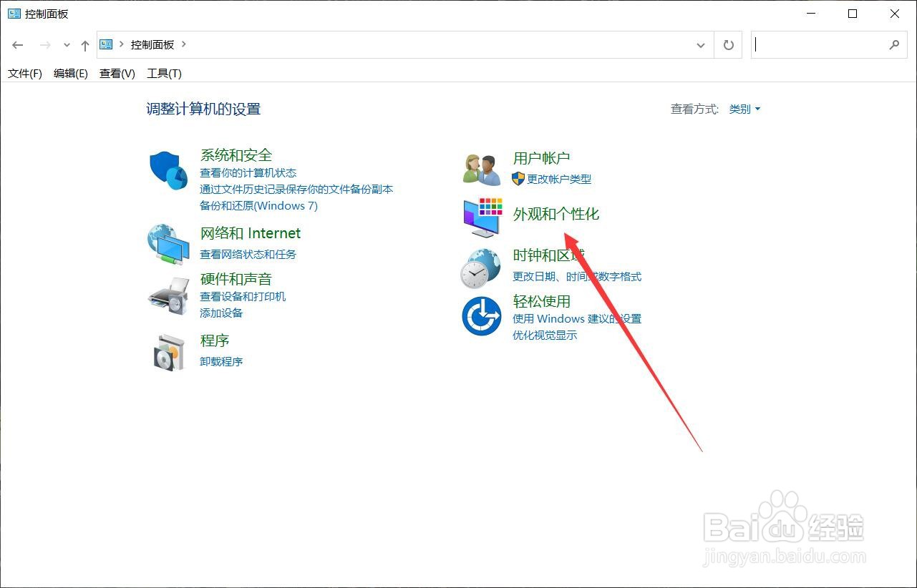Expand the address bar history dropdown
Viewport: 917px width, 588px height.
pyautogui.click(x=701, y=44)
